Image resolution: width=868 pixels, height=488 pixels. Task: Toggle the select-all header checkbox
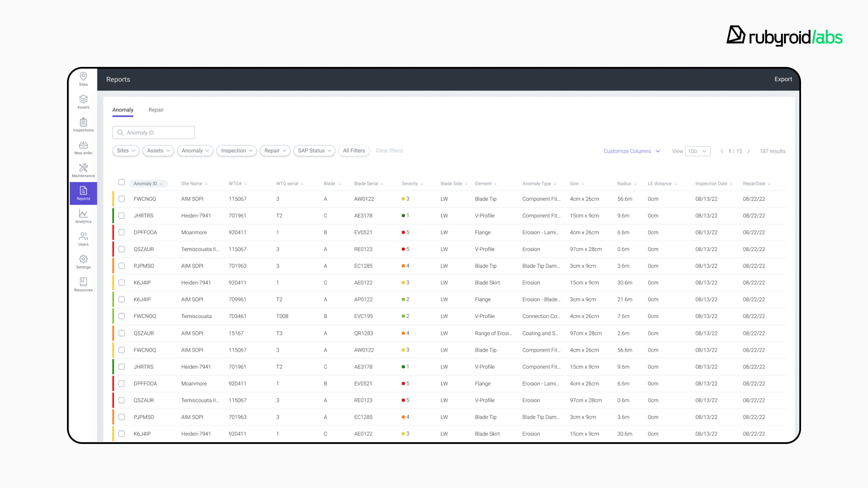pos(122,182)
